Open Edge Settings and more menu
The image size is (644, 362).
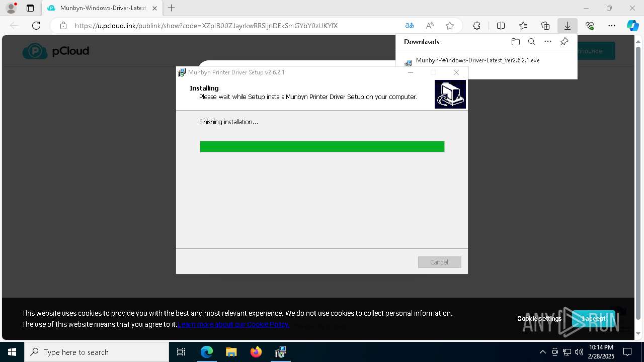point(612,26)
